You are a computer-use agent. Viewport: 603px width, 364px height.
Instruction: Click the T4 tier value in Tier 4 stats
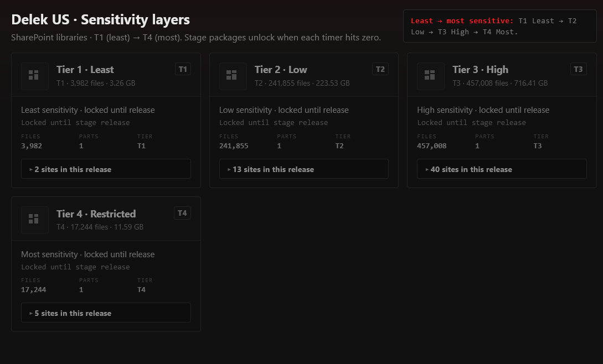142,290
